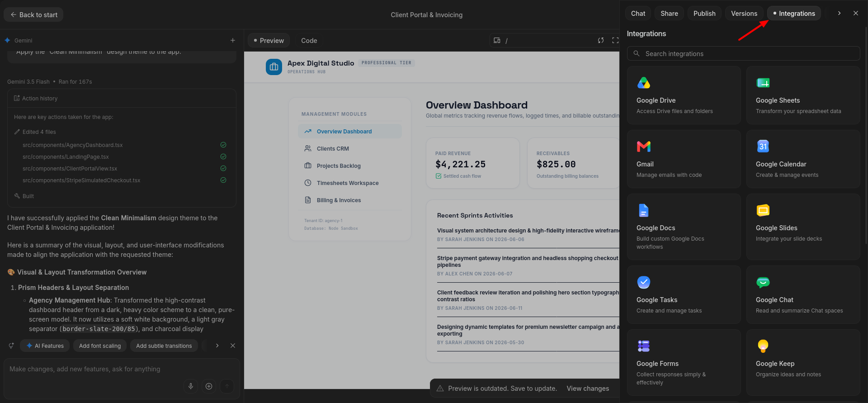The height and width of the screenshot is (403, 868).
Task: Open Projects Backlog module
Action: (350, 166)
